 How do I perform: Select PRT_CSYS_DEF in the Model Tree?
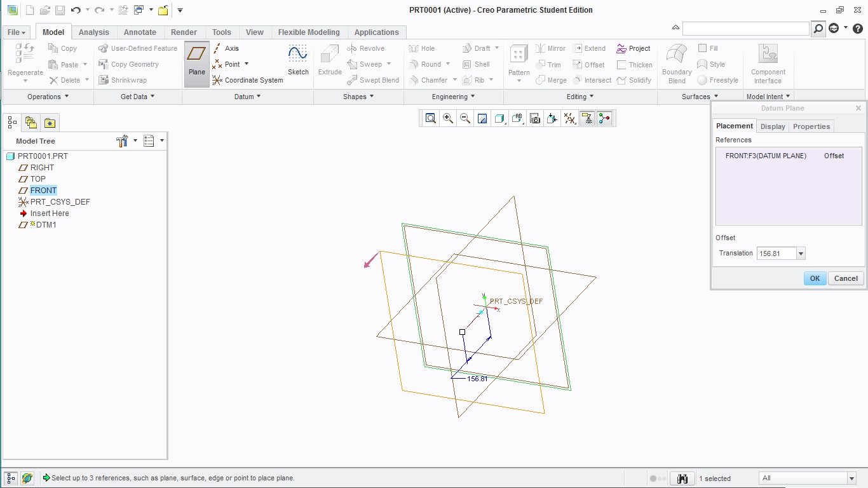click(60, 202)
